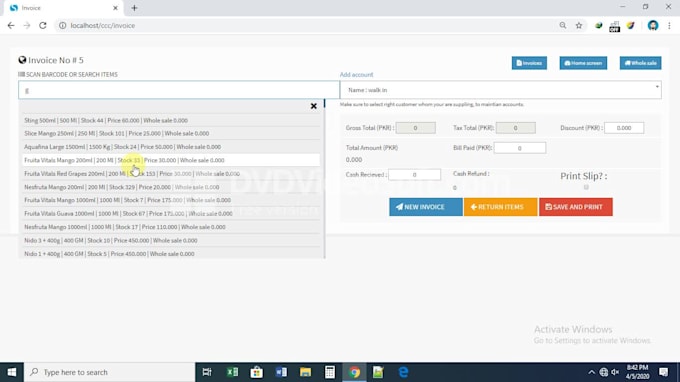This screenshot has width=680, height=382.
Task: Edit the Discount (PKR) field
Action: (624, 128)
